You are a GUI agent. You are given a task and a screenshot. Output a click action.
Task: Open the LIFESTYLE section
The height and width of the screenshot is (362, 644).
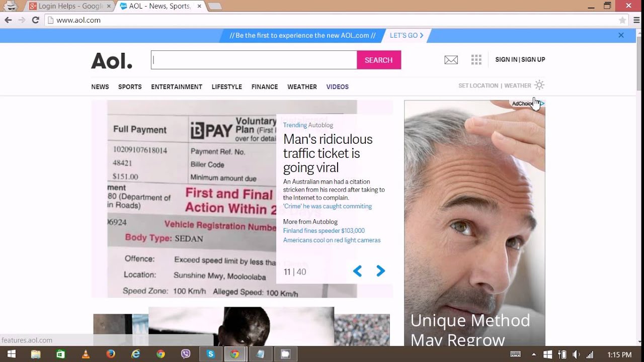click(227, 87)
